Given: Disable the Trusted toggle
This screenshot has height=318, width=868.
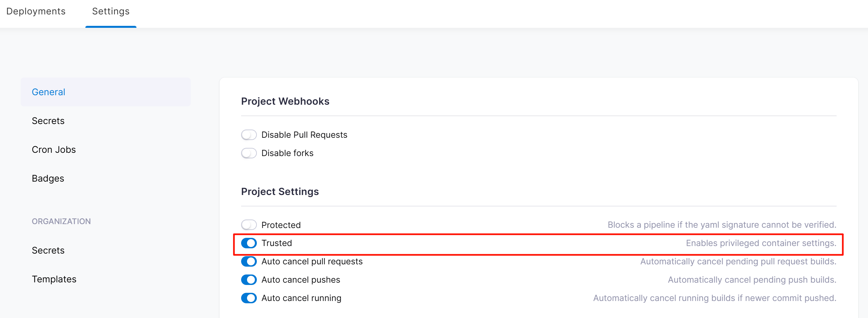Looking at the screenshot, I should tap(249, 243).
